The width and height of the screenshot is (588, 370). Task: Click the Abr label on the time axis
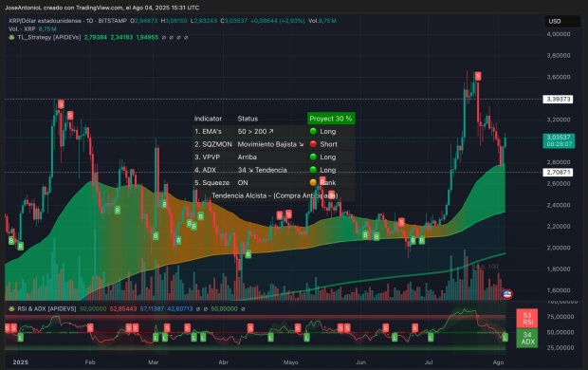pyautogui.click(x=223, y=362)
